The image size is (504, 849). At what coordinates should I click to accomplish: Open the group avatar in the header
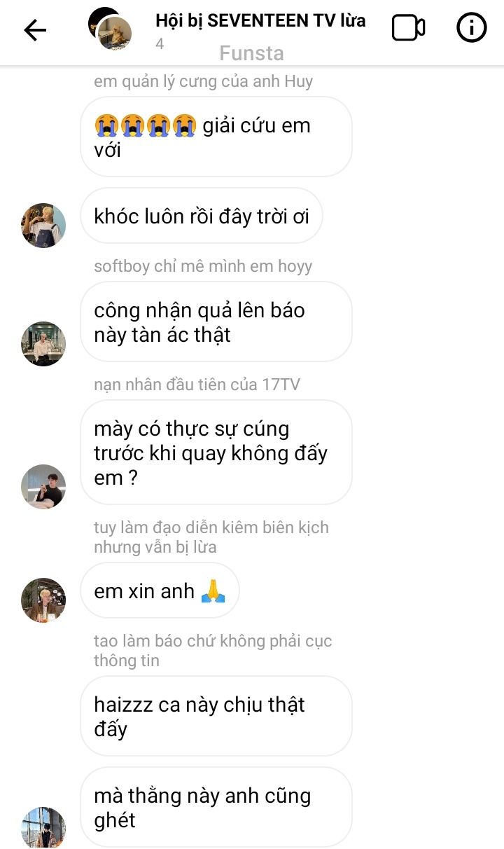coord(110,29)
